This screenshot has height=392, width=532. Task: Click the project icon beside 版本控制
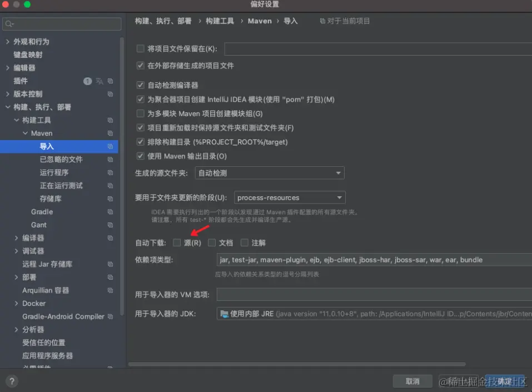[110, 94]
